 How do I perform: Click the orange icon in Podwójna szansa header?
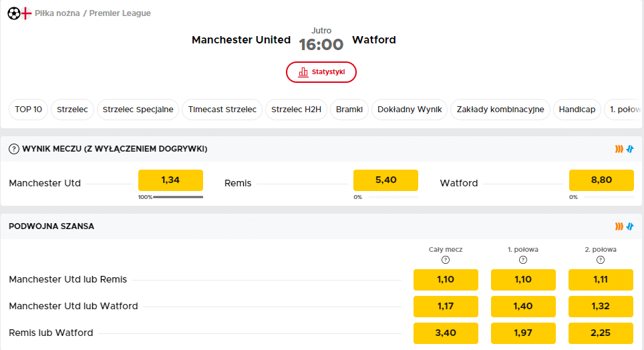click(x=619, y=226)
